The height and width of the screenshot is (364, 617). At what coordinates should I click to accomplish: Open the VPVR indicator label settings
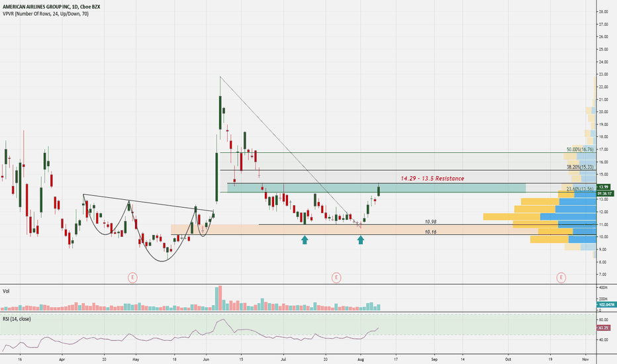click(x=46, y=14)
